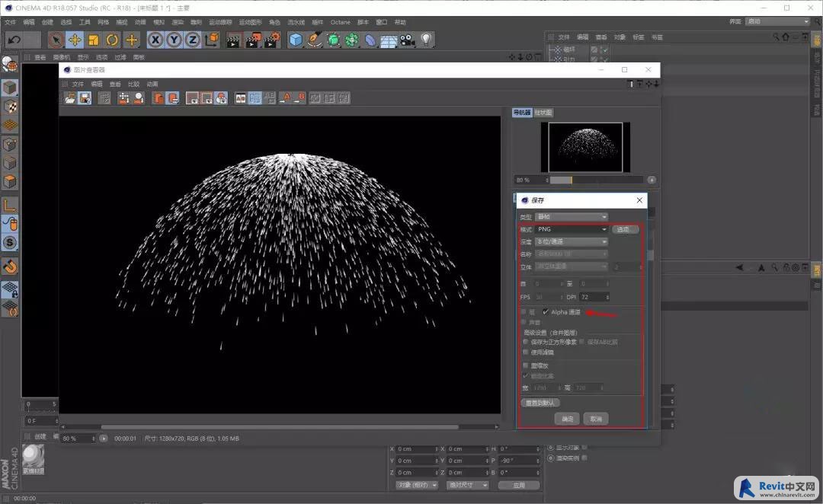Click the DPI 72 field stepper
823x504 pixels.
(x=608, y=298)
